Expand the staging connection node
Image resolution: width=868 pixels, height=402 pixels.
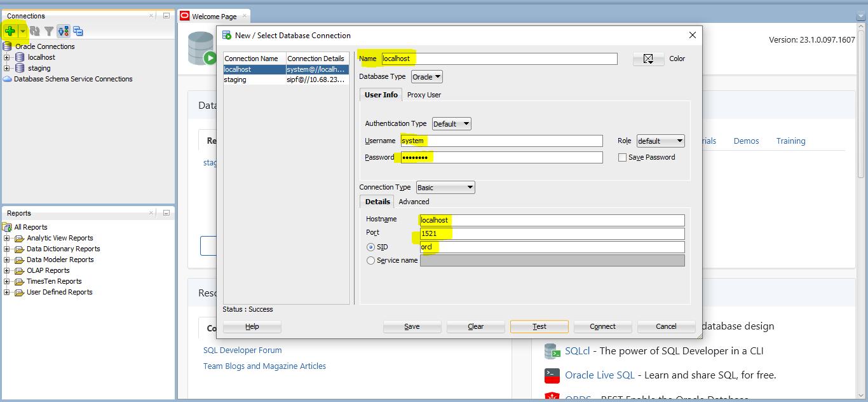click(7, 68)
